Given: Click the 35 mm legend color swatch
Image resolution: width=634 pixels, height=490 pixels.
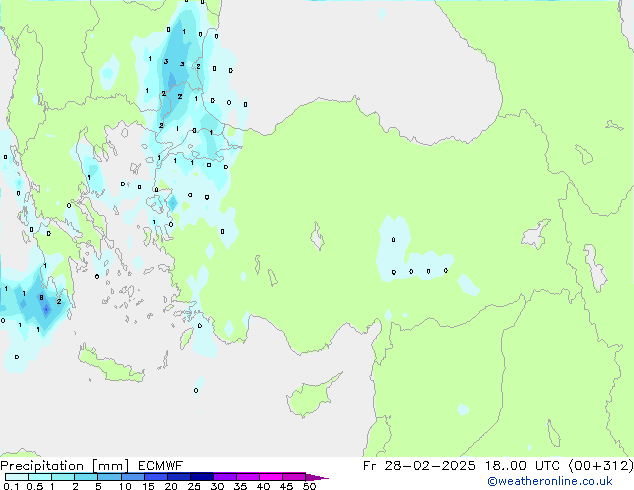Looking at the screenshot, I should (247, 477).
